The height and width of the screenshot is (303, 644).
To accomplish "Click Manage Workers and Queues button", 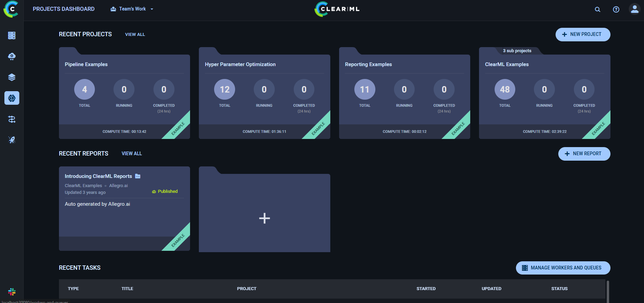I will 563,268.
